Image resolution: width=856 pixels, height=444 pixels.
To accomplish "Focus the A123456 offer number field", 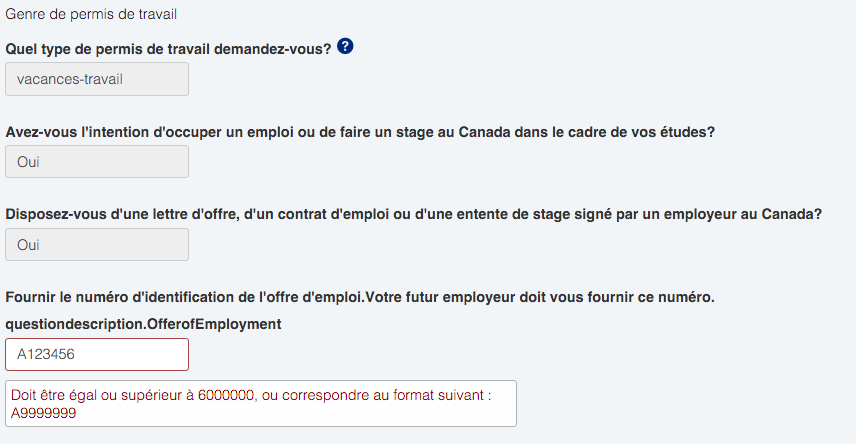I will click(97, 354).
